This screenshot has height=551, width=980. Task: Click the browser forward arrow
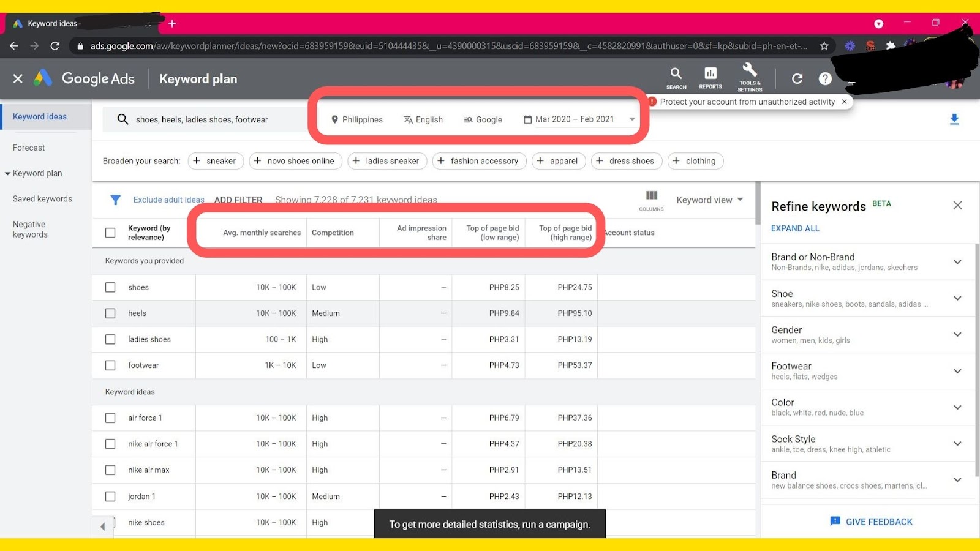34,46
